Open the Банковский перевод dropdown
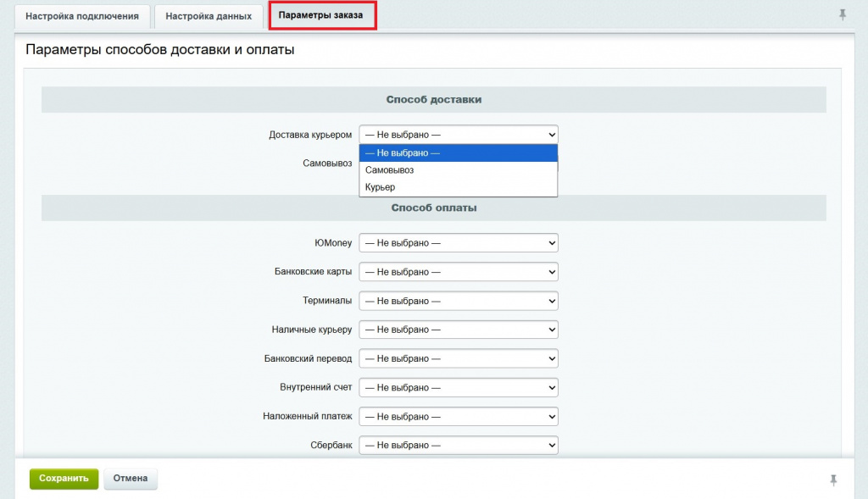The image size is (868, 499). pyautogui.click(x=458, y=358)
